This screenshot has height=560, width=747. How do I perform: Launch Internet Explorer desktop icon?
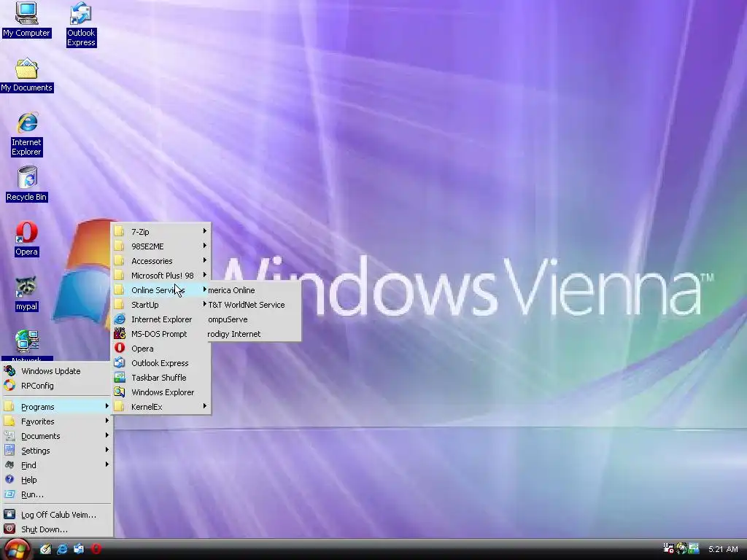[27, 134]
